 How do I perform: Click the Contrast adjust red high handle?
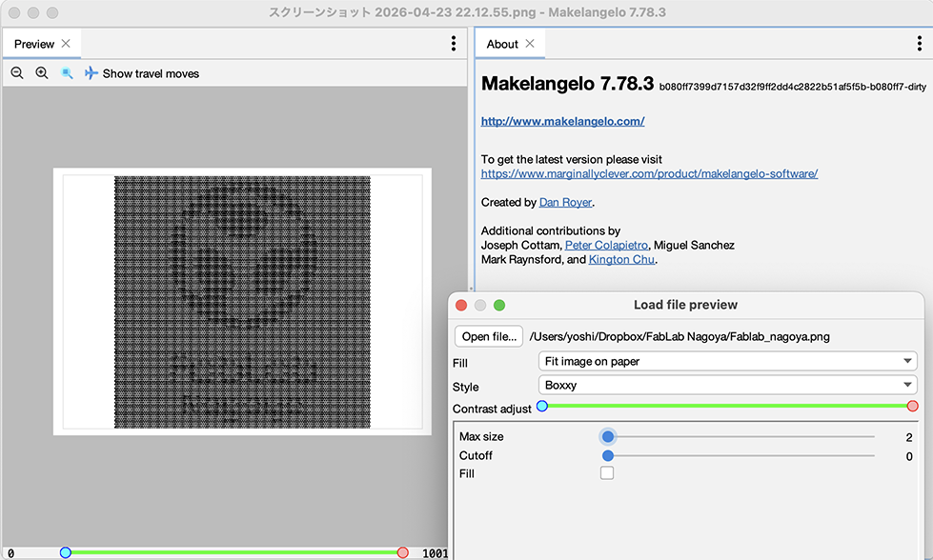tap(913, 406)
